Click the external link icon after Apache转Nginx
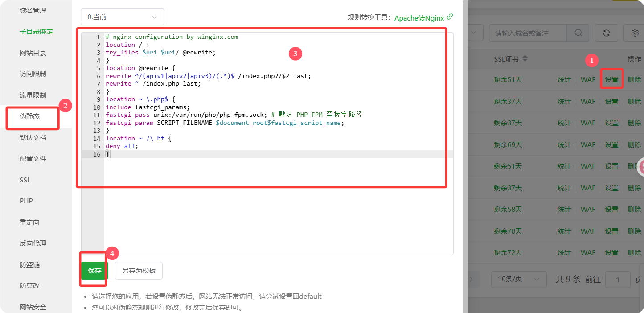The width and height of the screenshot is (644, 313). click(x=450, y=17)
